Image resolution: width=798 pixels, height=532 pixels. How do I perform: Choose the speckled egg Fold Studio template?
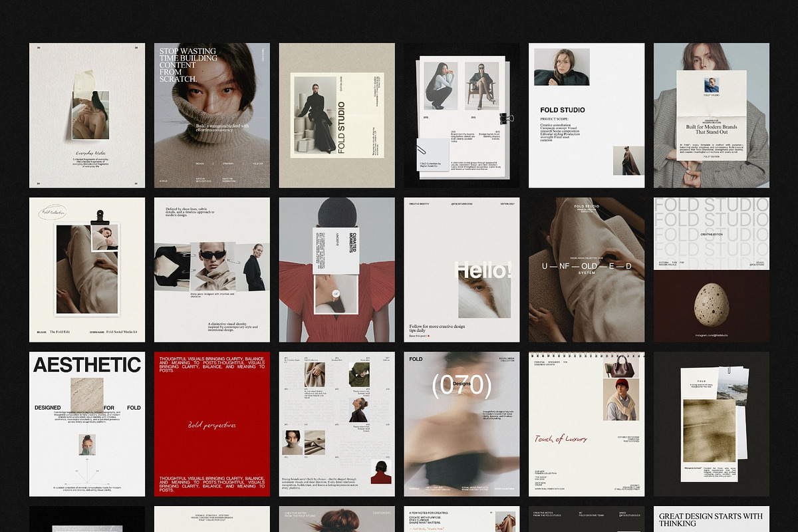[712, 269]
